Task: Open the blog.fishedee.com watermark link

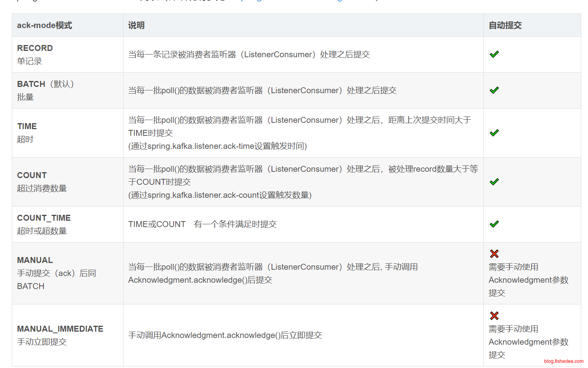Action: tap(563, 361)
